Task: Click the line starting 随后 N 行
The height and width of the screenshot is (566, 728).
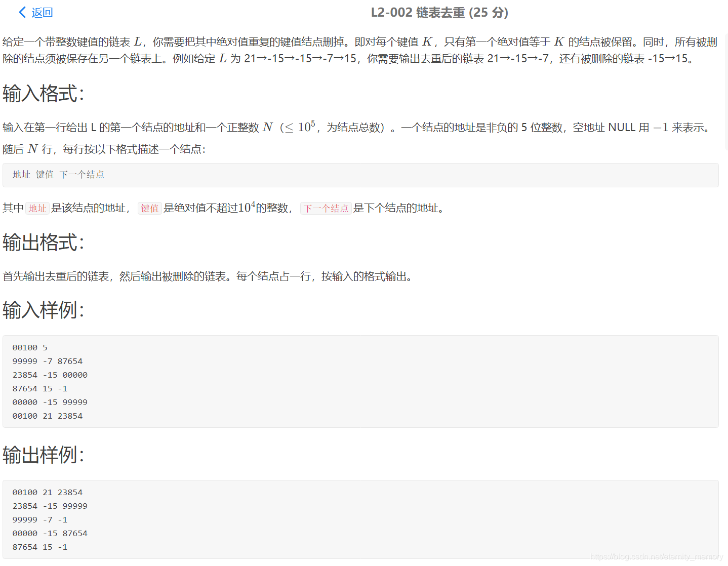Action: pos(104,149)
